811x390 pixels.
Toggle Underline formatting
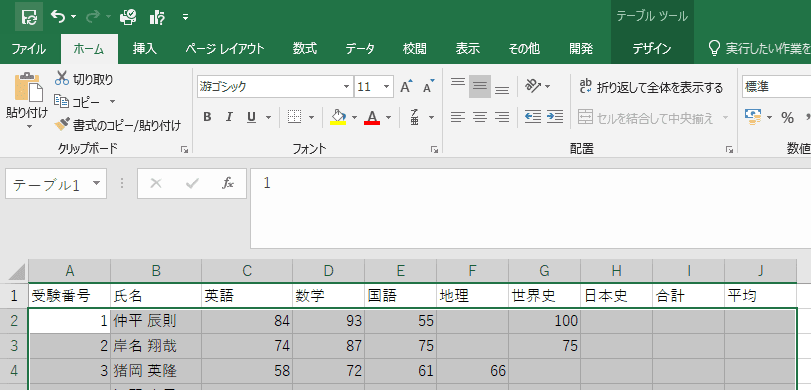[251, 117]
